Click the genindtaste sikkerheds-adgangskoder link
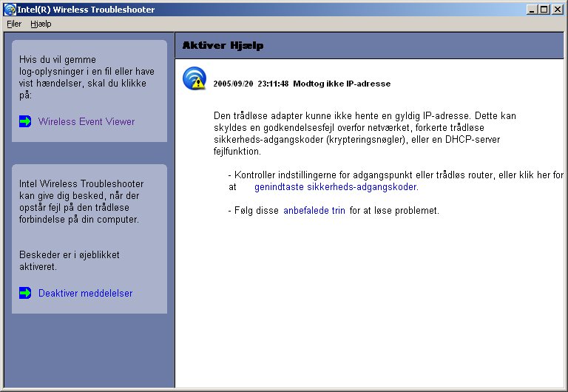The image size is (568, 392). [x=337, y=187]
